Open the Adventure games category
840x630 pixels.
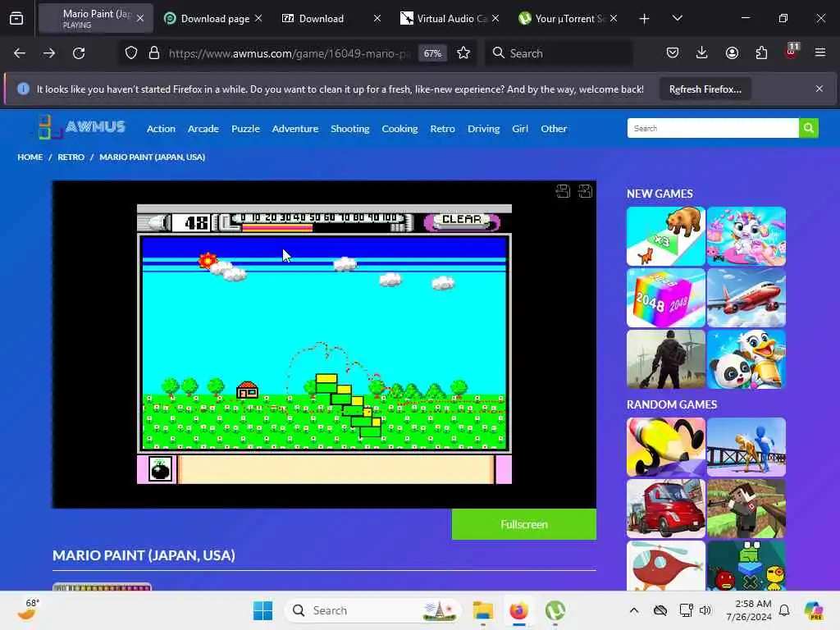[x=294, y=129]
